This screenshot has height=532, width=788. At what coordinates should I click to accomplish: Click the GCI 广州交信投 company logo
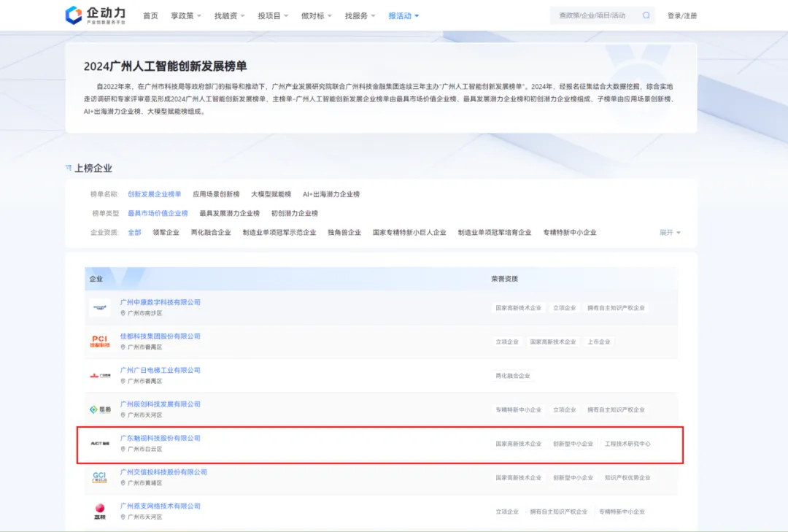[100, 477]
